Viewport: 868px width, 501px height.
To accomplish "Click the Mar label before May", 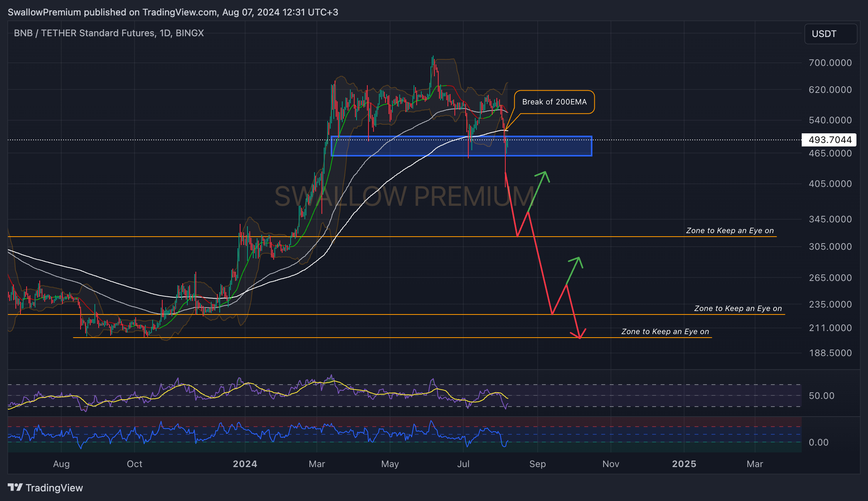I will [317, 464].
